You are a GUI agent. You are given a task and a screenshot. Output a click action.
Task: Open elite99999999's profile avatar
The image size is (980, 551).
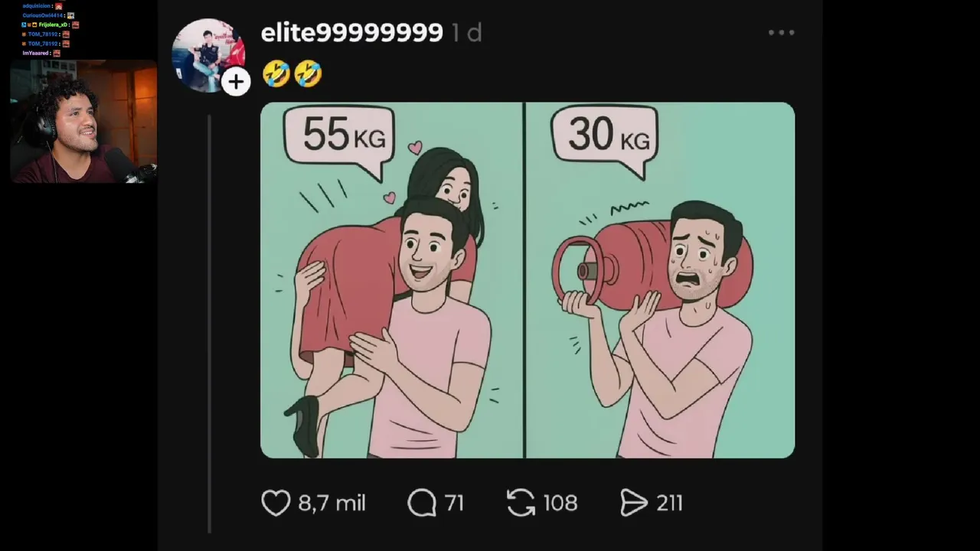pyautogui.click(x=207, y=55)
